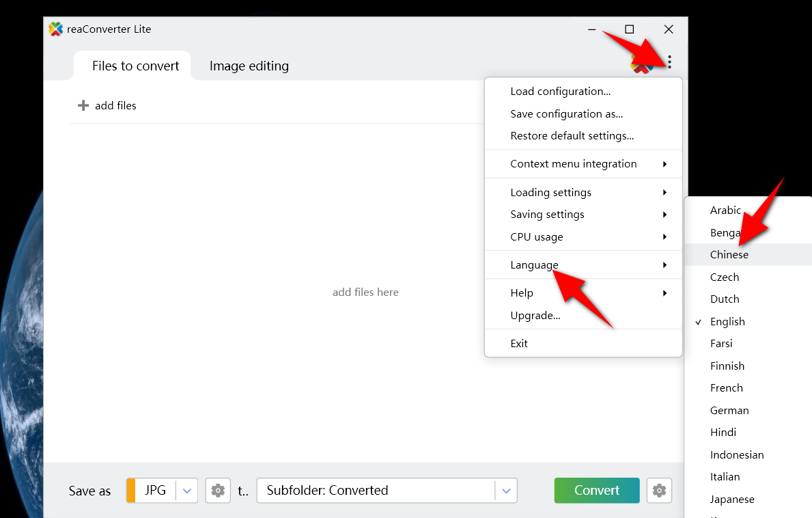The image size is (812, 518).
Task: Expand the JPG format dropdown
Action: click(x=186, y=490)
